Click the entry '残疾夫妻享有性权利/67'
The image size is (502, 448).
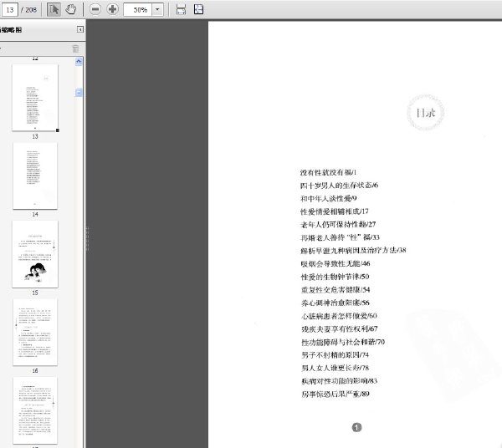(x=340, y=328)
